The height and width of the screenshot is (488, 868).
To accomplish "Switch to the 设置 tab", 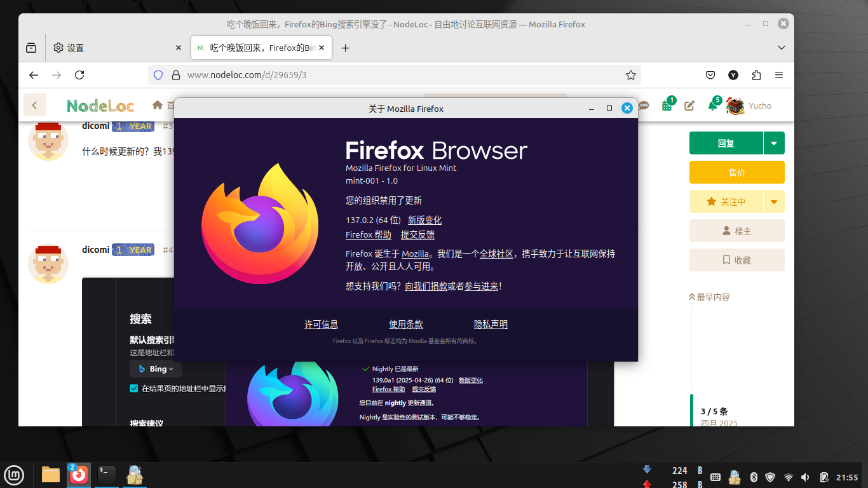I will (118, 48).
